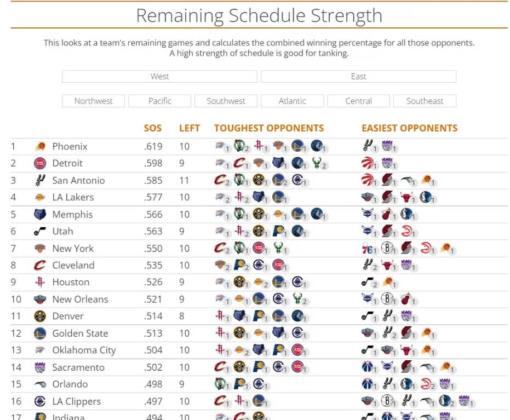Select the Central division filter
Screen dimensions: 510x420
point(358,101)
